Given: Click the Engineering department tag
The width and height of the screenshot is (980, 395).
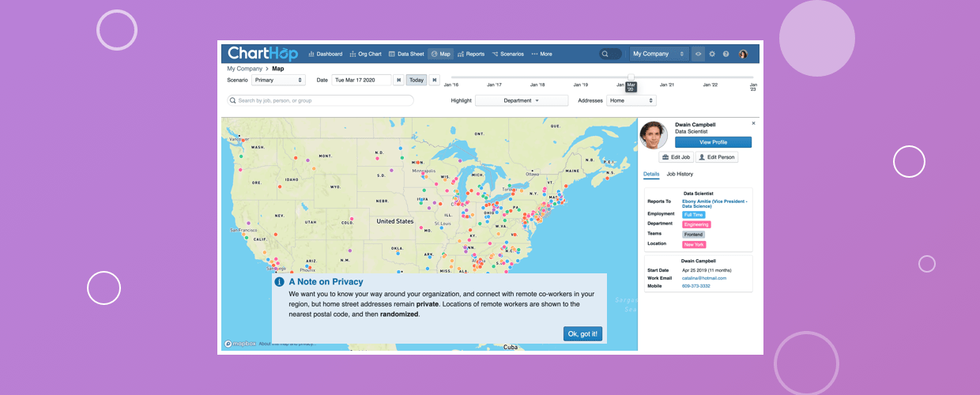Looking at the screenshot, I should (x=696, y=224).
